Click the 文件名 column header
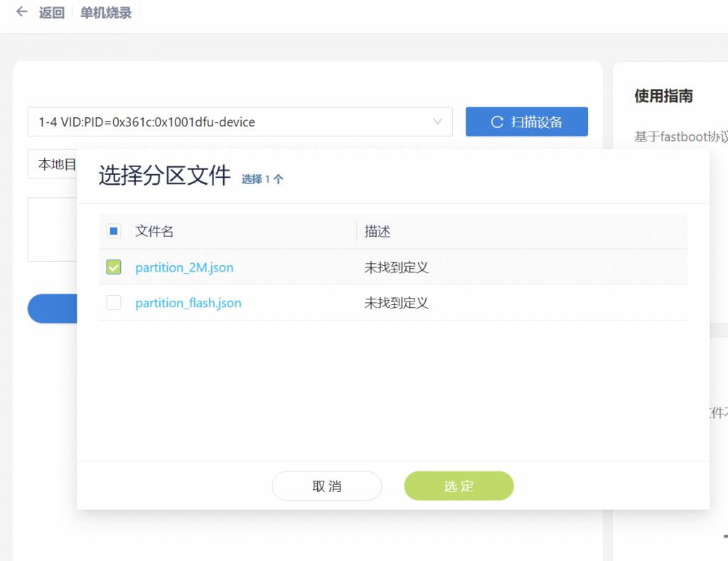 [154, 231]
